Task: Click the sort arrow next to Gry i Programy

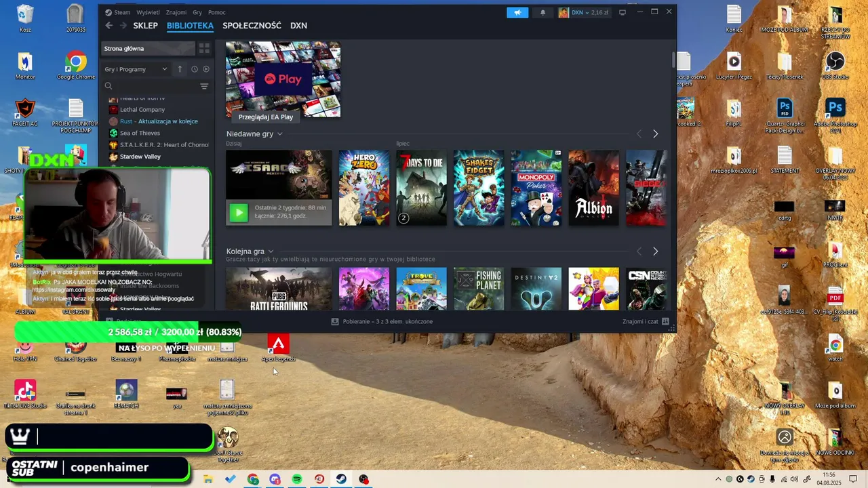Action: (x=180, y=69)
